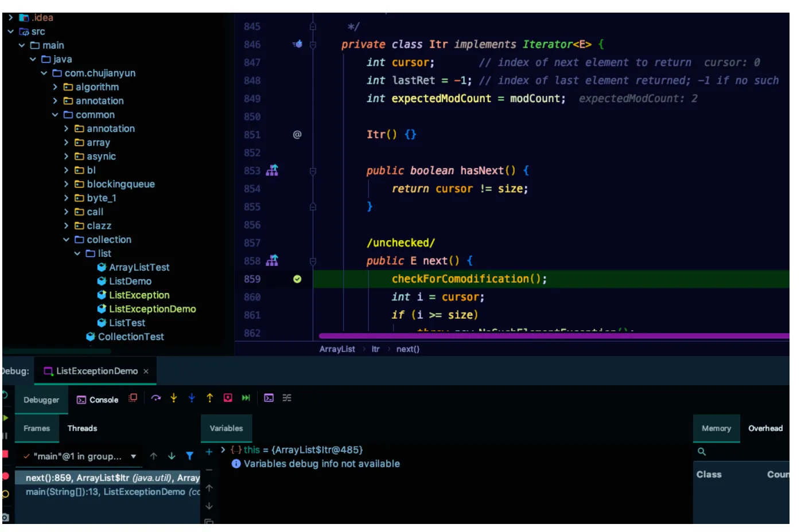Expand the .idea folder

(x=10, y=18)
